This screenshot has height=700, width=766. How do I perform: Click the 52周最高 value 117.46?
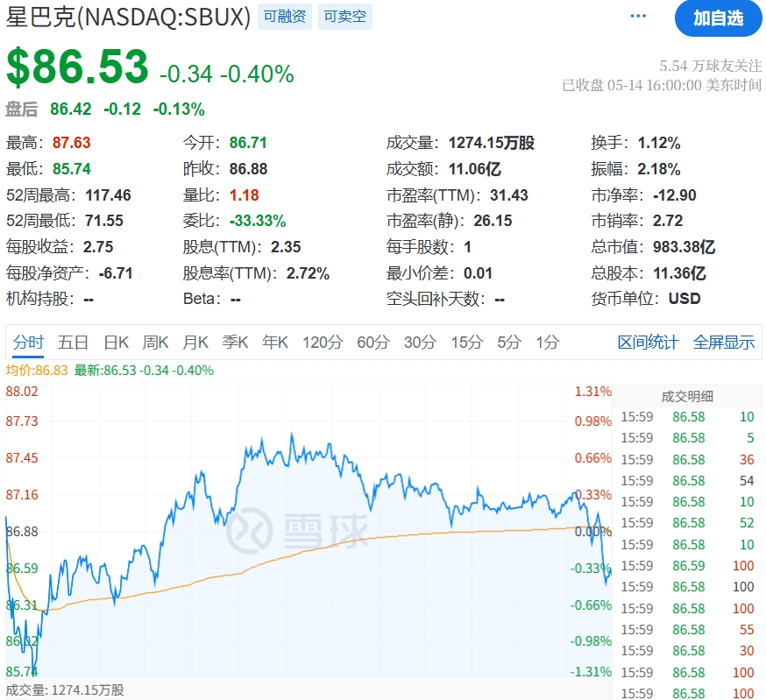tap(108, 194)
